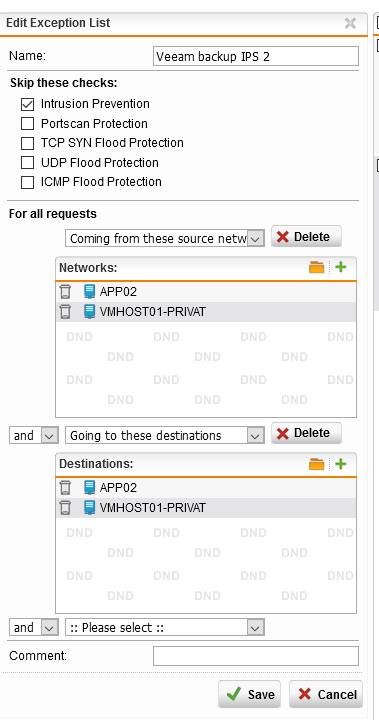Tick TCP SYN Flood Protection checkbox
Image resolution: width=379 pixels, height=720 pixels.
click(28, 143)
